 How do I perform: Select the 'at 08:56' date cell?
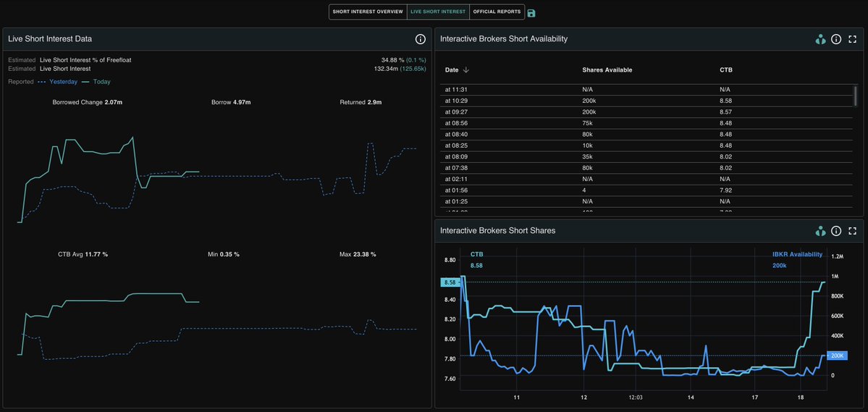click(456, 123)
